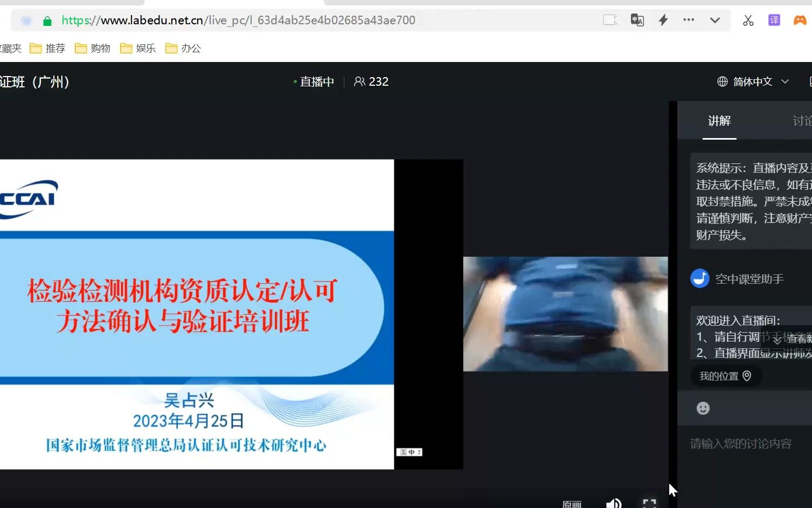This screenshot has width=812, height=508.
Task: Open the emoji picker below the chat
Action: pos(702,408)
